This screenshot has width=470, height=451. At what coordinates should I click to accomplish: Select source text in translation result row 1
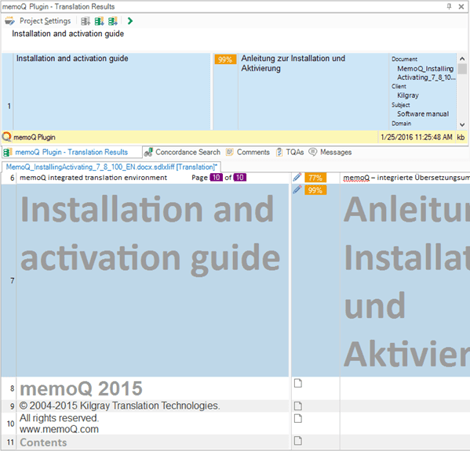point(72,58)
